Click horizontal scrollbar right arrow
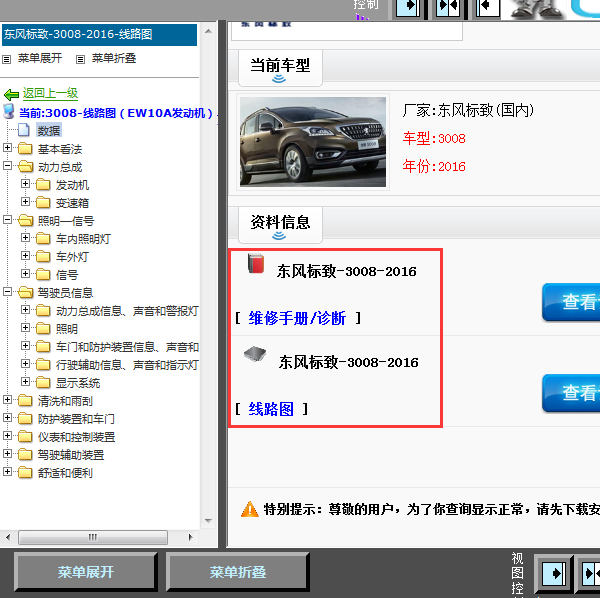This screenshot has width=600, height=598. (191, 537)
